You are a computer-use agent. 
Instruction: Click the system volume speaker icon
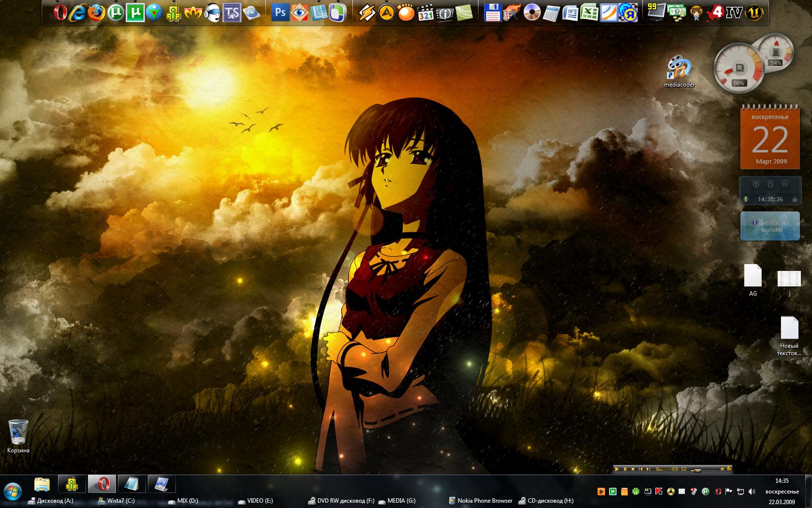click(752, 492)
